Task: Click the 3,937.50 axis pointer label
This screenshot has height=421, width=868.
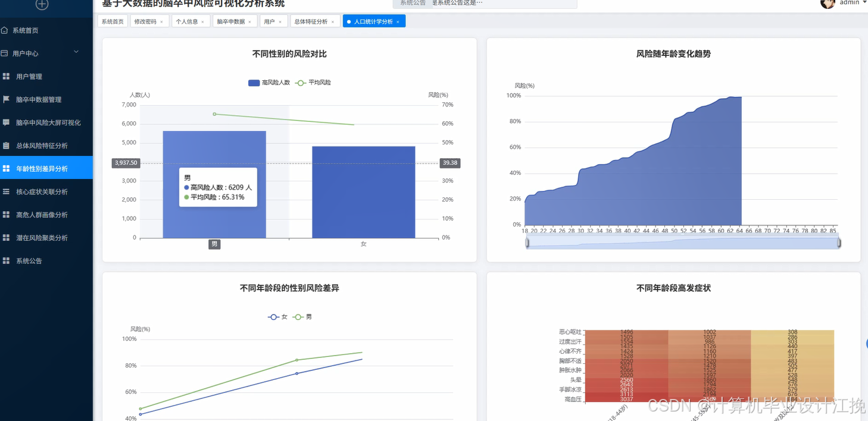Action: coord(126,163)
